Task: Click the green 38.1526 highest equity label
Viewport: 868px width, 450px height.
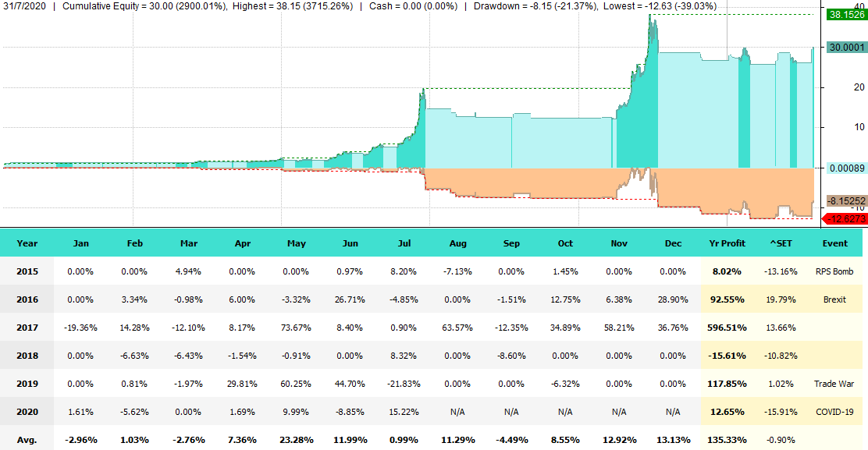Action: tap(847, 15)
